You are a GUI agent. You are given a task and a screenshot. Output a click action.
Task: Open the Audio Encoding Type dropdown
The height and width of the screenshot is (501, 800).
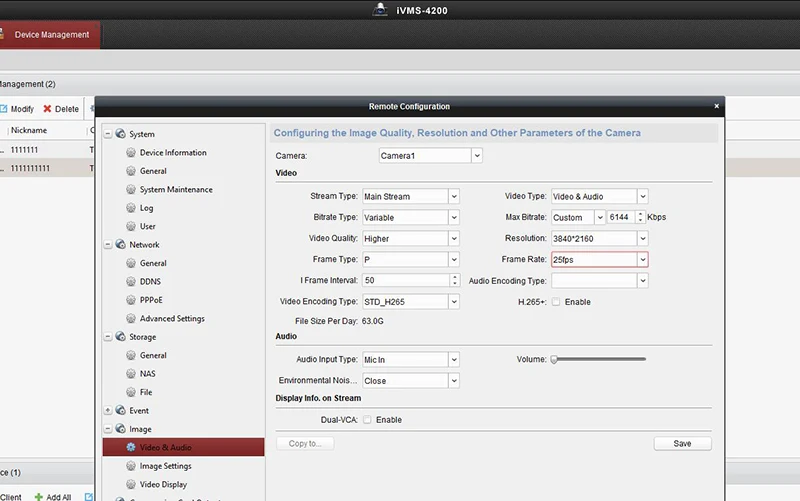point(642,281)
